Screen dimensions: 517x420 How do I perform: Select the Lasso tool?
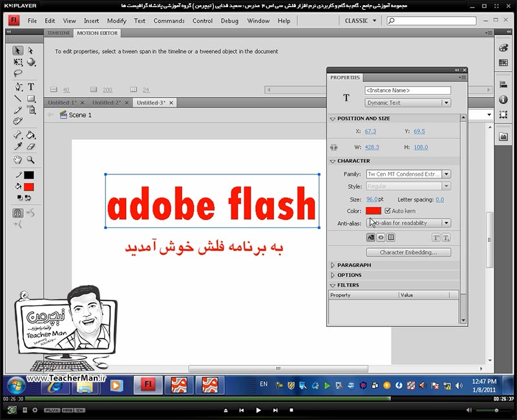pos(18,73)
